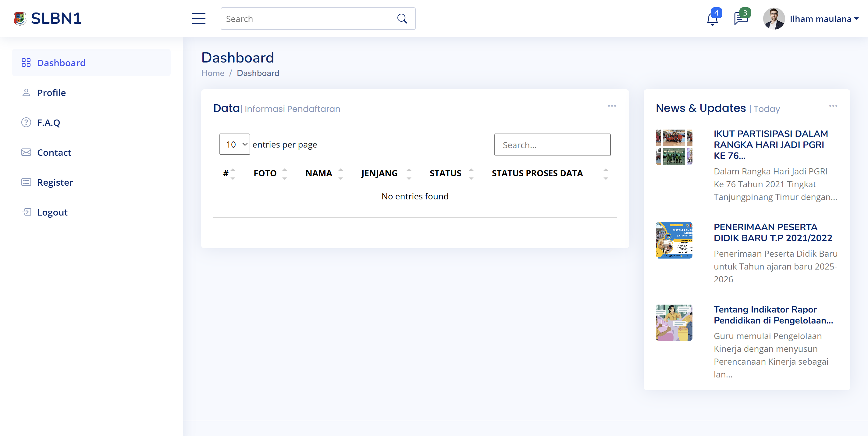Open the three-dots menu on Data card
Image resolution: width=868 pixels, height=436 pixels.
[x=612, y=106]
